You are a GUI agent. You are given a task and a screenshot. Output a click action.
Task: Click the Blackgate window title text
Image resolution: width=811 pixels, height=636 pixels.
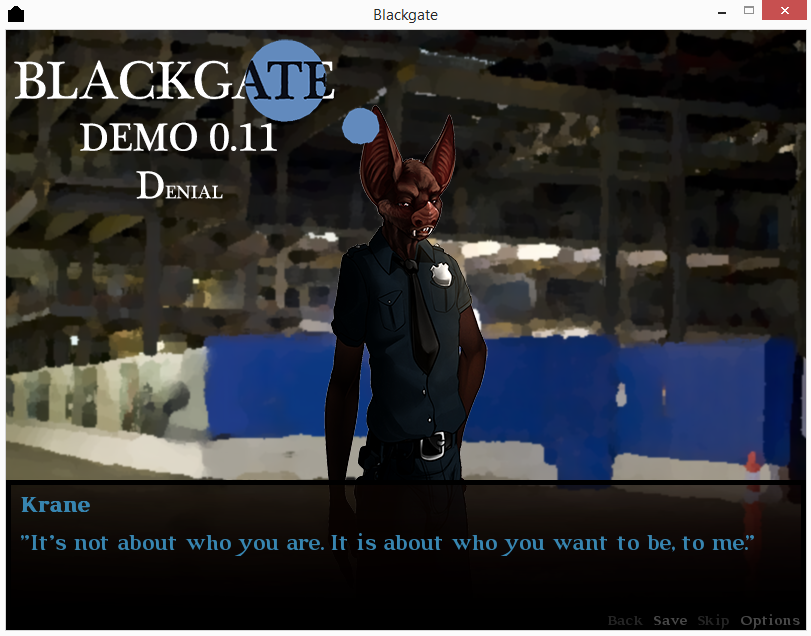[406, 14]
